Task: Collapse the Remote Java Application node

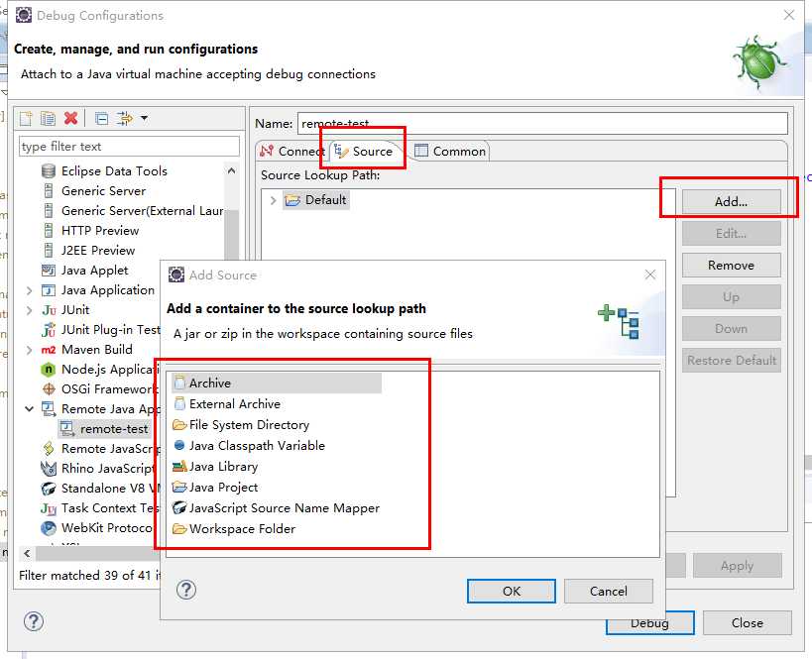Action: point(29,409)
